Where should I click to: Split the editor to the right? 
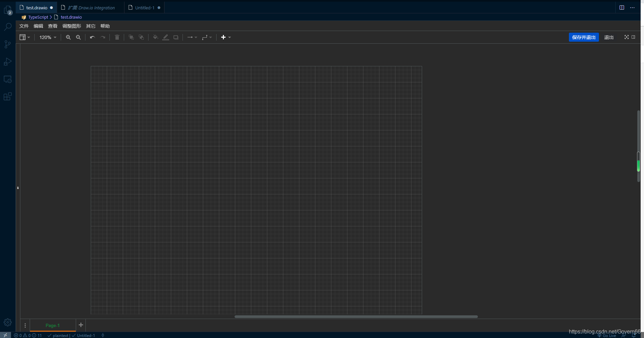click(622, 8)
